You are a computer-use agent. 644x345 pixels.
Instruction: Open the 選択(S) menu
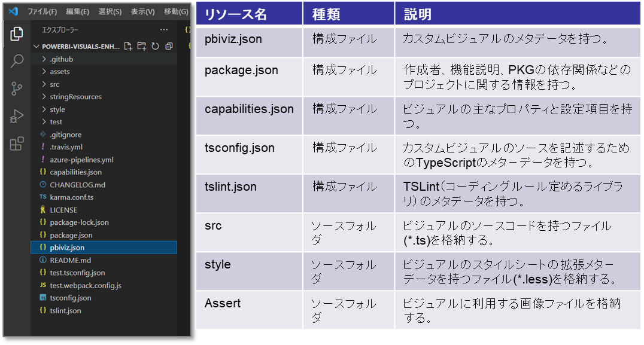(110, 11)
